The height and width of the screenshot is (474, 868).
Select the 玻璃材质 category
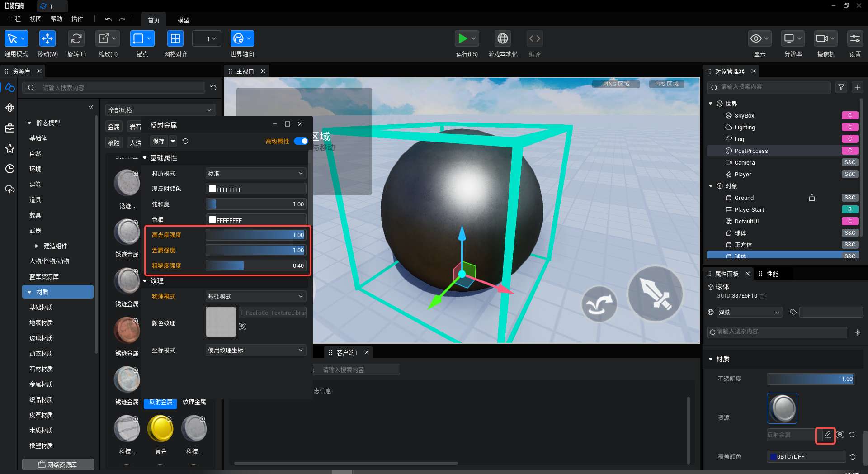pyautogui.click(x=41, y=338)
